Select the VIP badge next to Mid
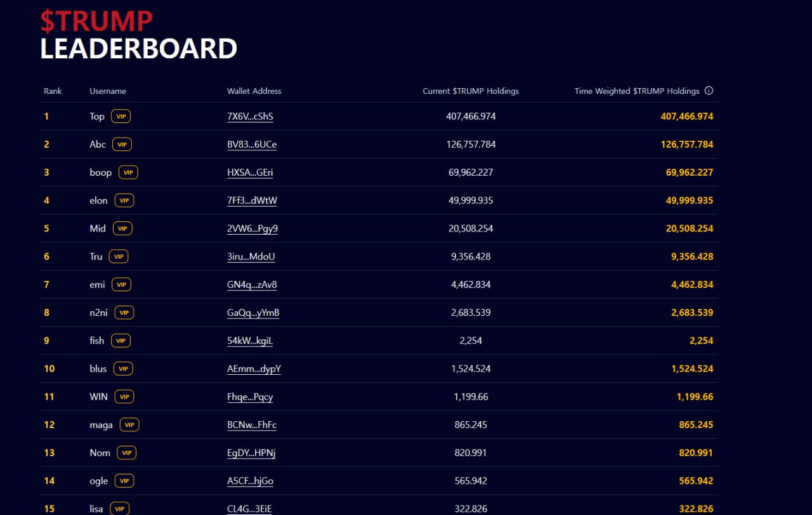The image size is (812, 515). [x=122, y=228]
